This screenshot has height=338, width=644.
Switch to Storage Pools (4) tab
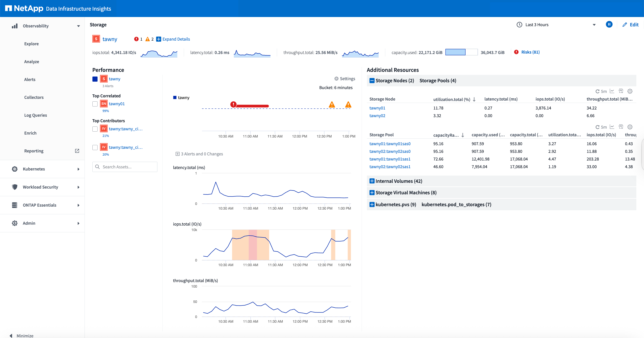pos(437,80)
